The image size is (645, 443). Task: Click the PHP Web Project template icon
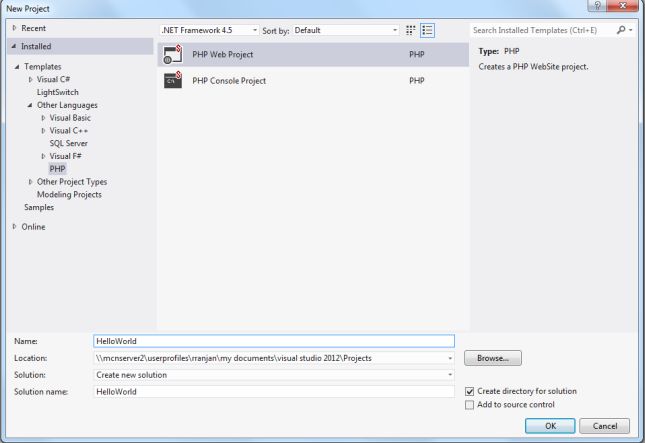(172, 54)
